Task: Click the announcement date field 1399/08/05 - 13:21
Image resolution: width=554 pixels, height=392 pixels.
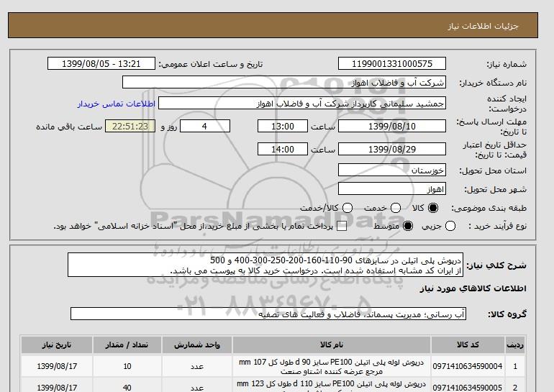Action: tap(101, 63)
